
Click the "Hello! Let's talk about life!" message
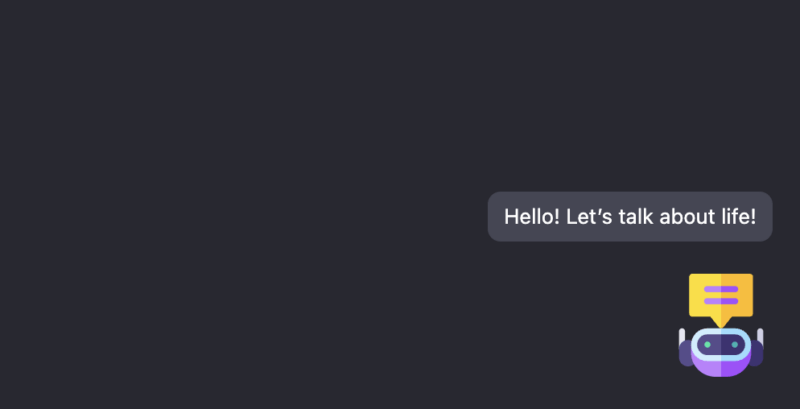[630, 216]
